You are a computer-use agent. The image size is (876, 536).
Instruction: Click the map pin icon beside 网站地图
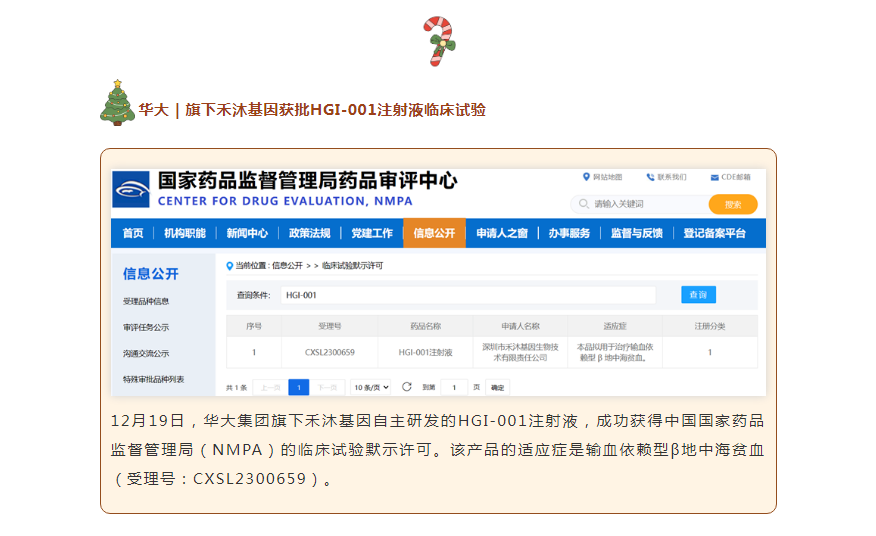pos(586,177)
